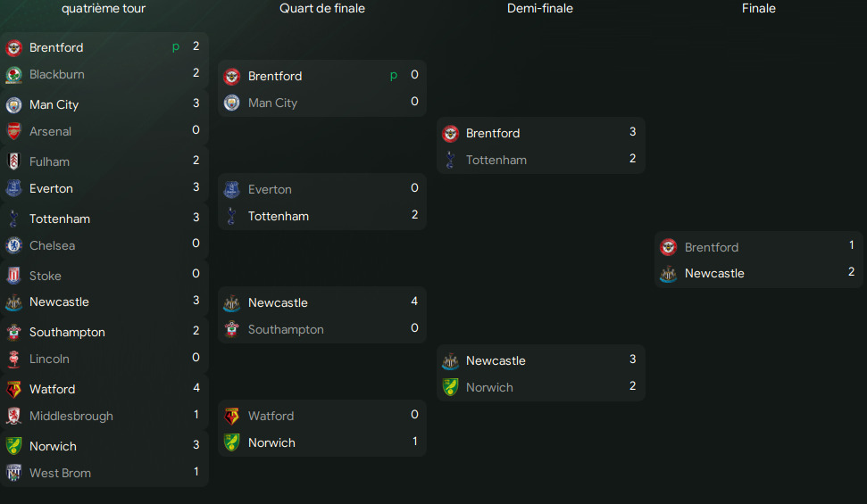Open Brentford in the final match
This screenshot has width=867, height=504.
pyautogui.click(x=711, y=247)
